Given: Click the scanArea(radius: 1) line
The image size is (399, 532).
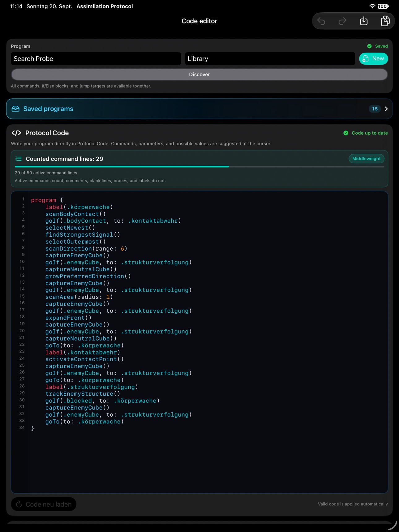Looking at the screenshot, I should [79, 297].
